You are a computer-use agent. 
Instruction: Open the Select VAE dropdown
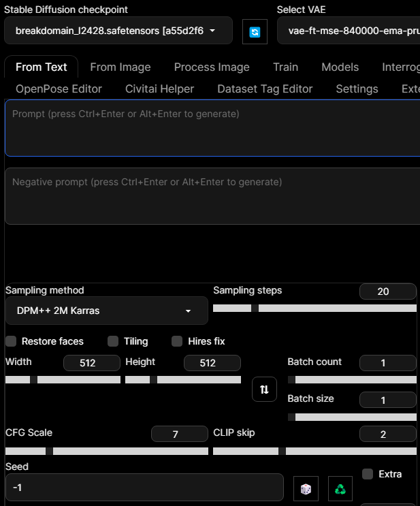[349, 31]
